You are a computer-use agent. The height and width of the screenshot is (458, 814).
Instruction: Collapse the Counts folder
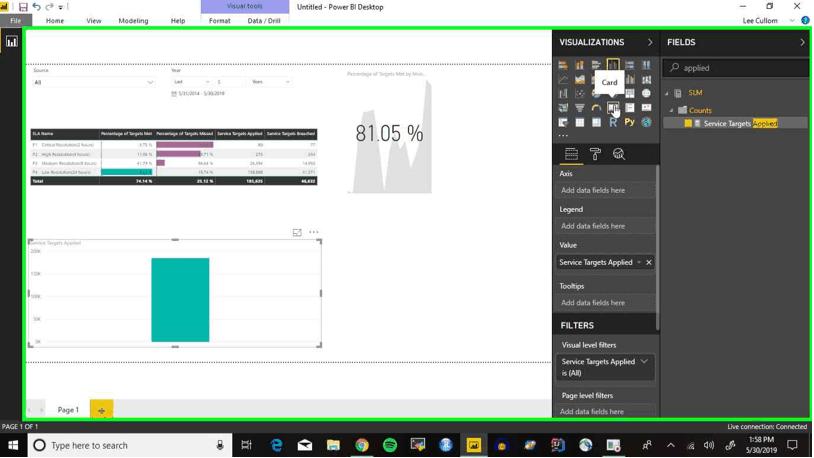(x=671, y=111)
